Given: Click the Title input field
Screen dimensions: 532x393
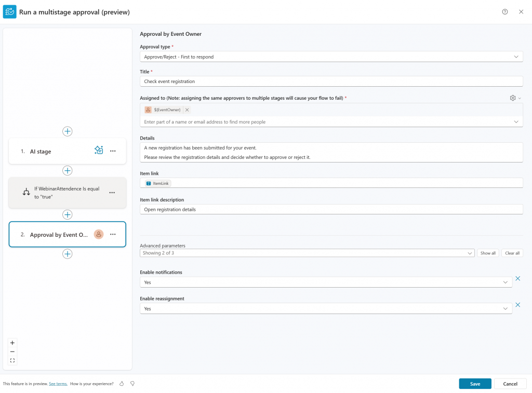Looking at the screenshot, I should coord(331,82).
